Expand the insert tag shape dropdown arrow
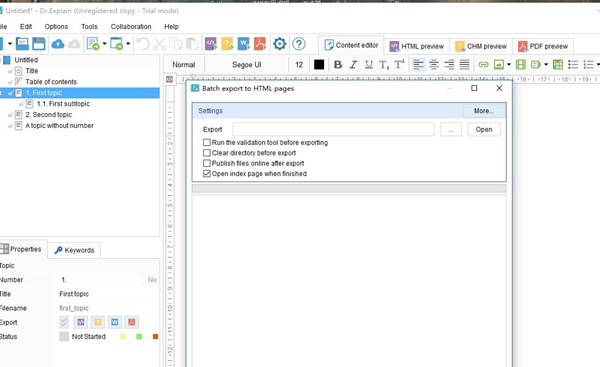Image resolution: width=600 pixels, height=367 pixels. (x=546, y=65)
